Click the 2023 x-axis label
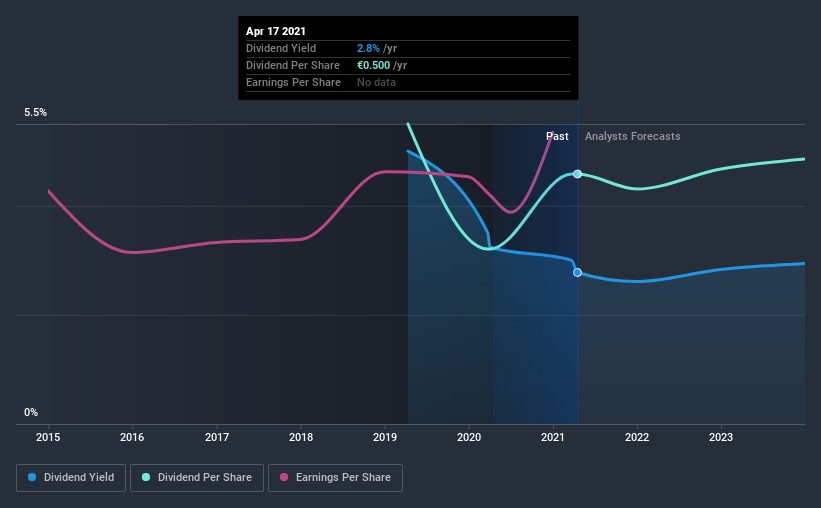This screenshot has height=508, width=821. 721,437
